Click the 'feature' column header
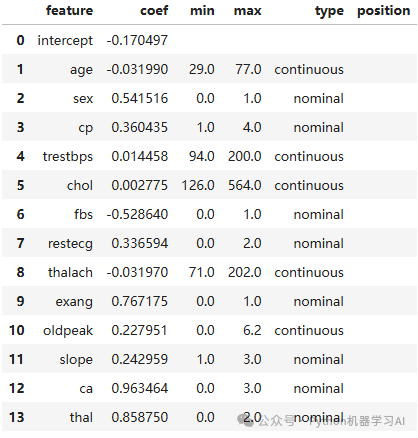Screen dimensions: 418x438 click(x=69, y=11)
